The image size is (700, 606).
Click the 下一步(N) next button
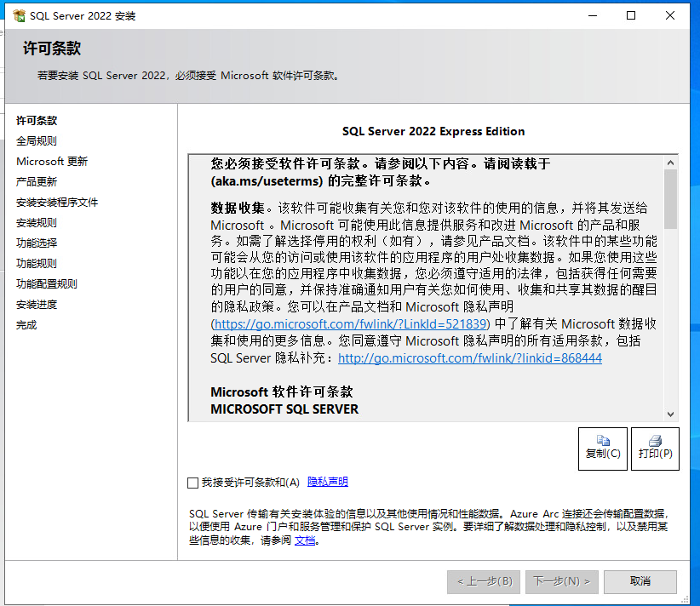click(561, 581)
